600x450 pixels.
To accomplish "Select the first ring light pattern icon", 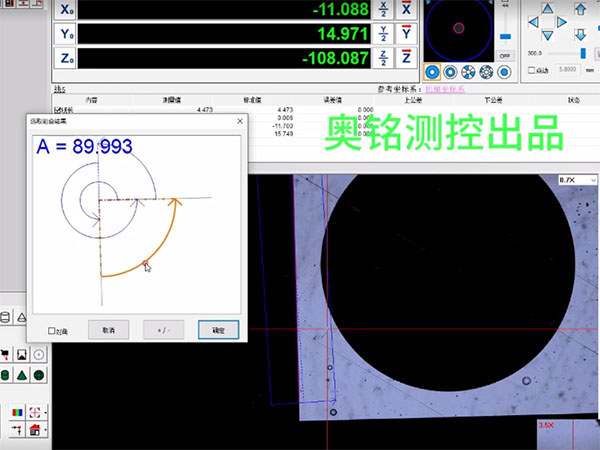I will [432, 72].
